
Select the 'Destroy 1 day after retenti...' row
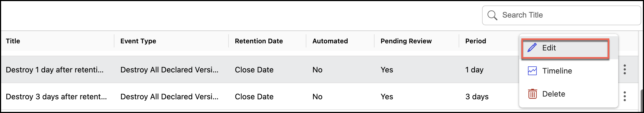(55, 70)
